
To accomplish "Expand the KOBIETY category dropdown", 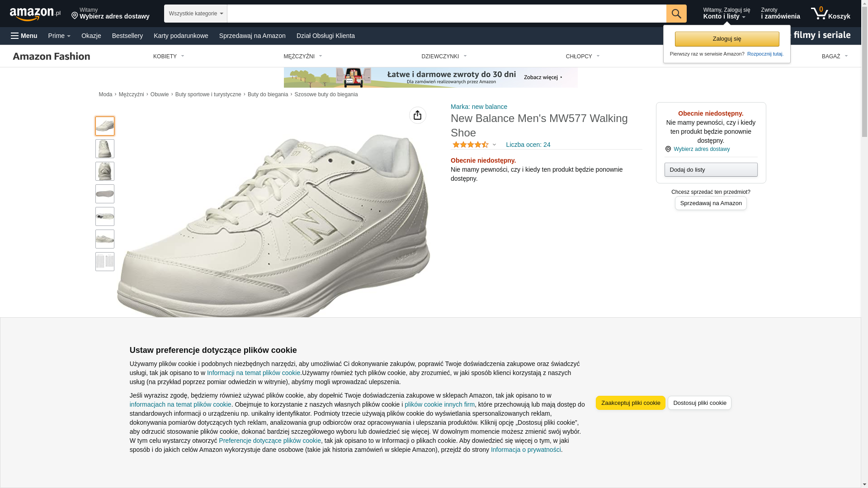I will [169, 56].
